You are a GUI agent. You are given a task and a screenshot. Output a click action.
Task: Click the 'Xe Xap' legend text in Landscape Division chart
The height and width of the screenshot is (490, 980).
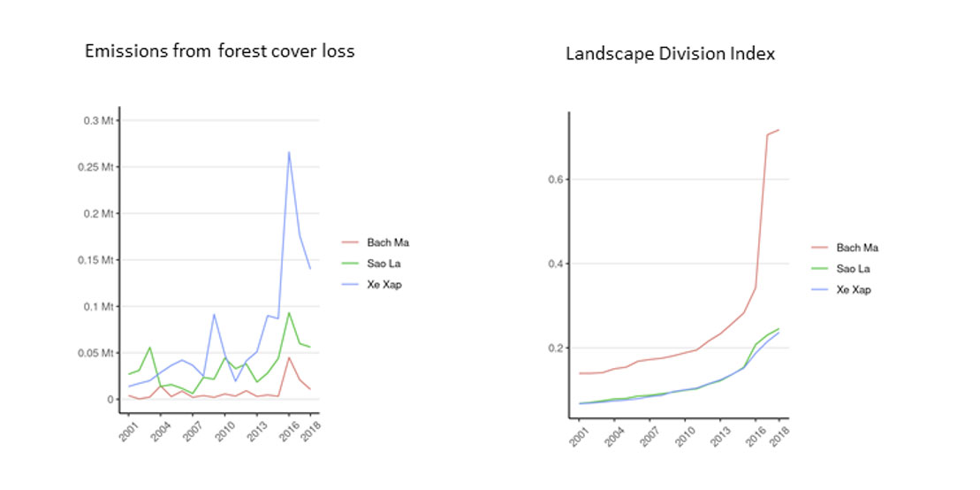click(854, 290)
